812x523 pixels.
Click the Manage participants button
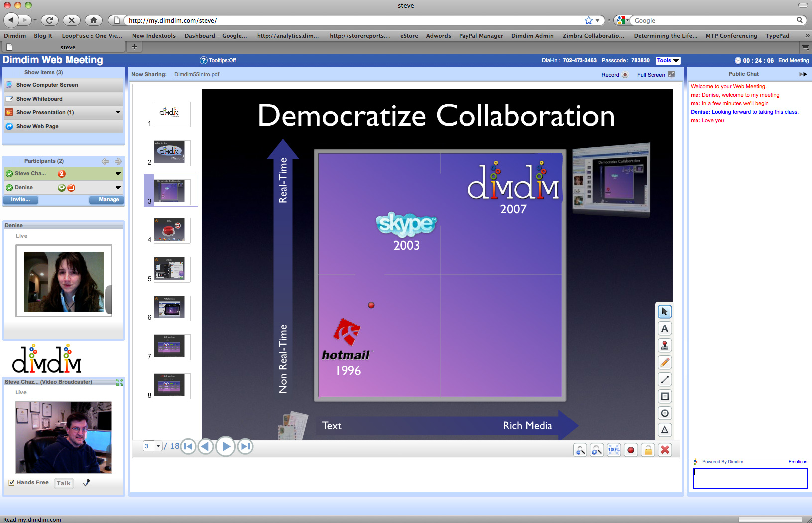click(107, 200)
